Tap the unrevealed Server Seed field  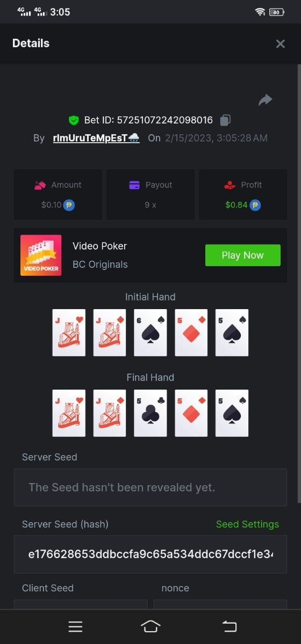point(150,487)
